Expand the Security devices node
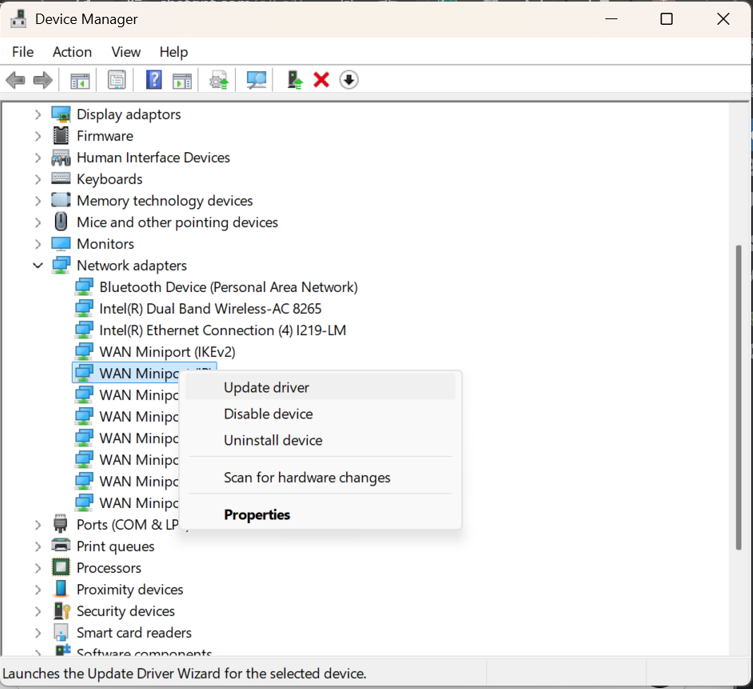Screen dimensions: 753x689 tap(38, 611)
